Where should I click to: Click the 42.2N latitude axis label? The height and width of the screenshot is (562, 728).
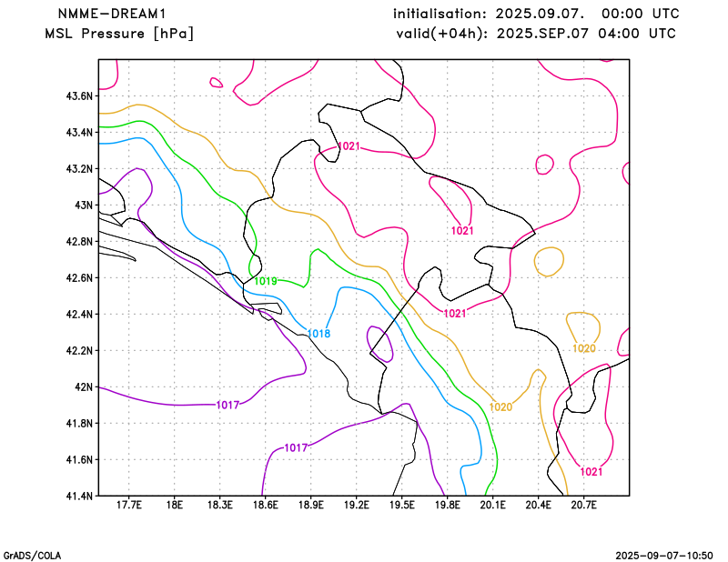point(79,350)
